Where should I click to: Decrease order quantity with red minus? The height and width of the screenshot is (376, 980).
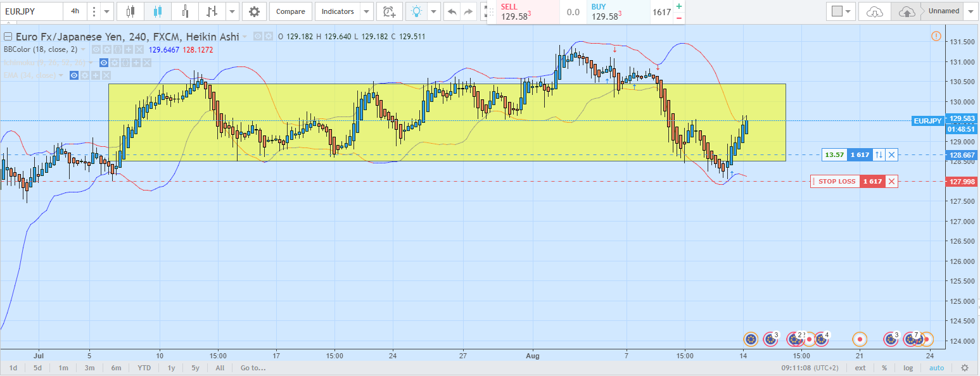click(x=679, y=18)
